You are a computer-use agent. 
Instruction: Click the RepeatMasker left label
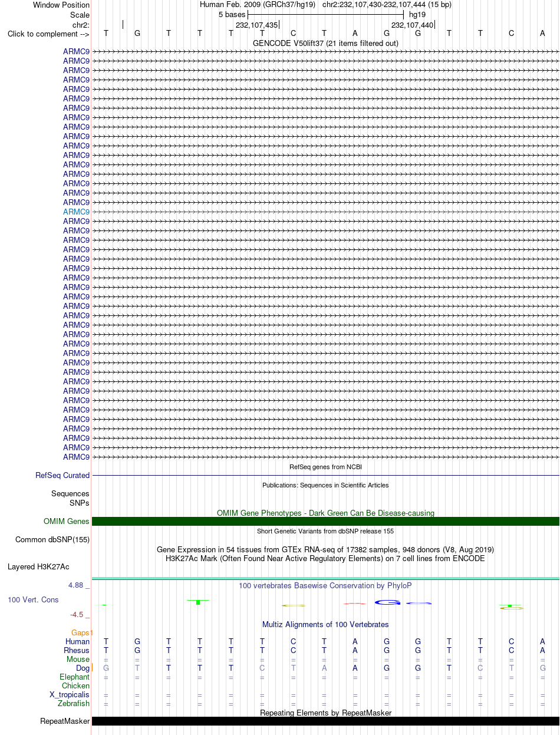point(65,721)
